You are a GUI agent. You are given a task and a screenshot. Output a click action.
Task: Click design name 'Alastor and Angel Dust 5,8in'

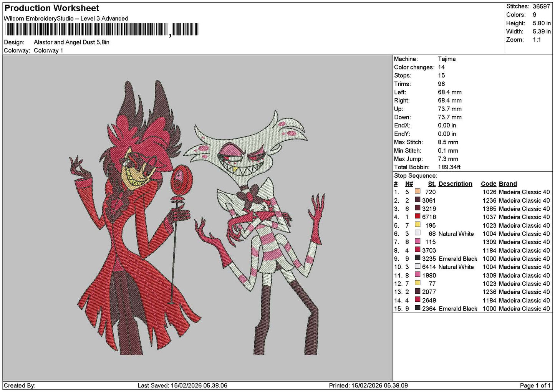71,42
